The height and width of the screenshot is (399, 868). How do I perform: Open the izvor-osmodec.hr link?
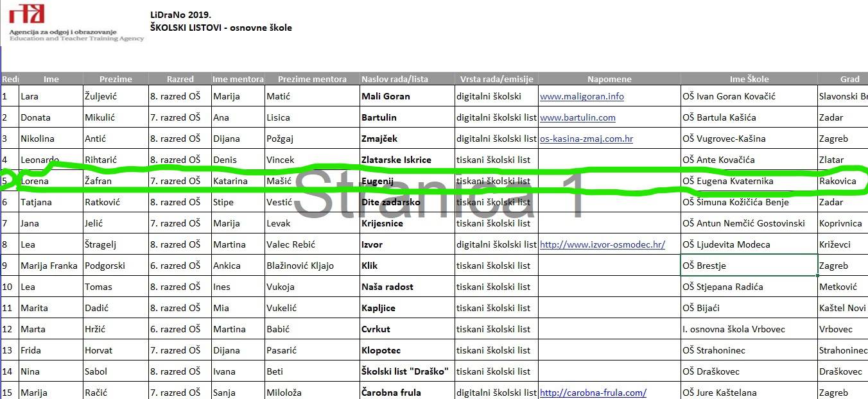click(602, 244)
